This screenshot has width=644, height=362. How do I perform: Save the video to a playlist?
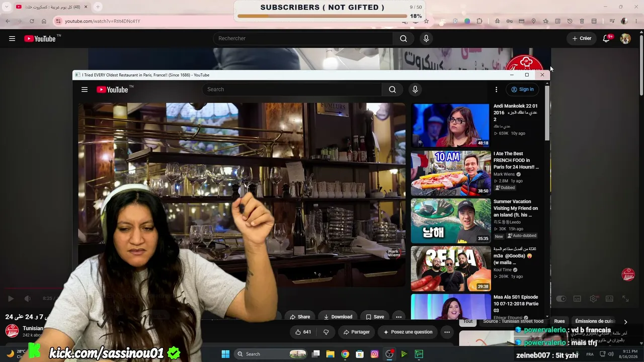(x=375, y=317)
